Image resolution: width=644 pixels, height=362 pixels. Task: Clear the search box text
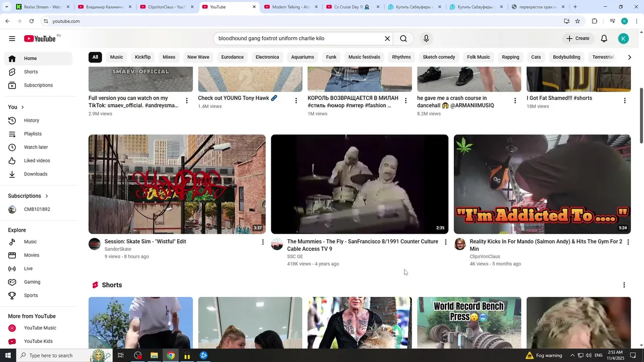[x=387, y=39]
